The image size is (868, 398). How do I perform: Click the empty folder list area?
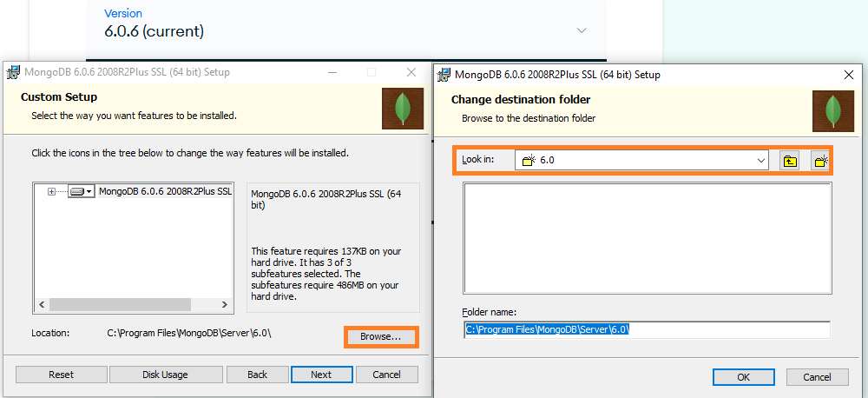pos(648,238)
